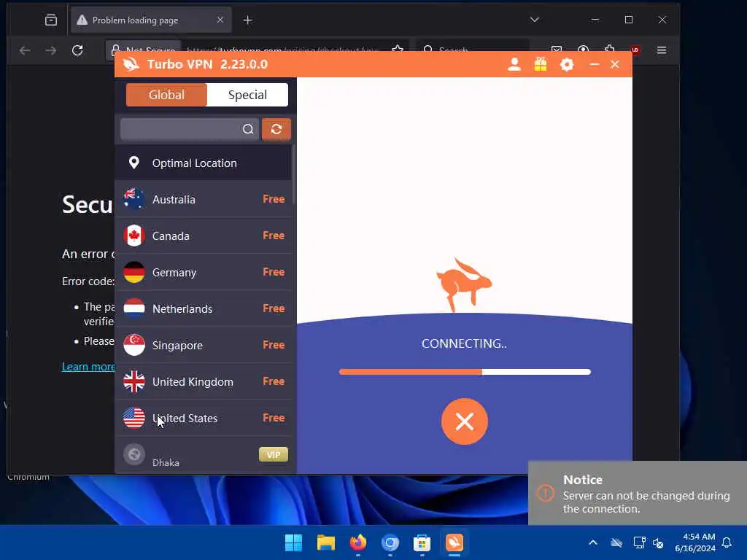
Task: Close the Turbo VPN window
Action: coord(614,64)
